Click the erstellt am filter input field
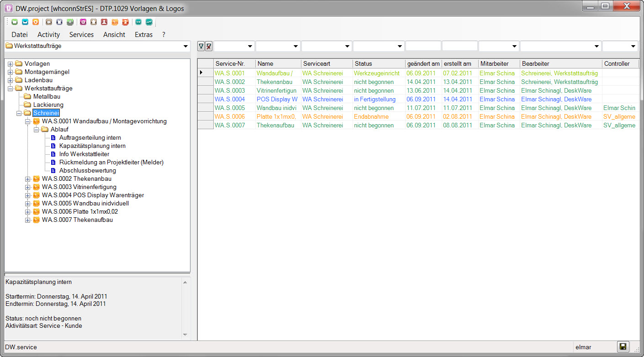 click(x=460, y=46)
